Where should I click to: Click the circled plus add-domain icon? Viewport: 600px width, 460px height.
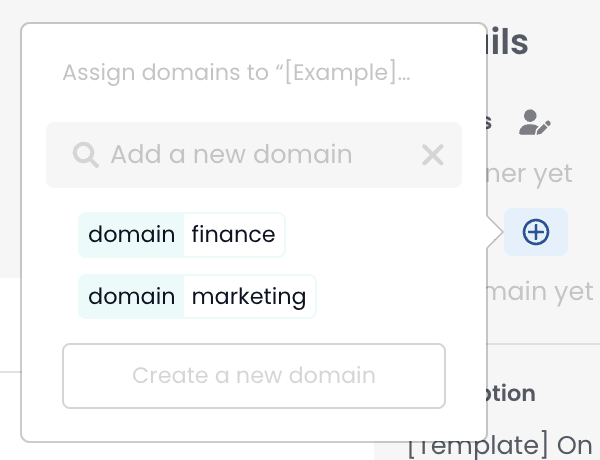pyautogui.click(x=536, y=232)
